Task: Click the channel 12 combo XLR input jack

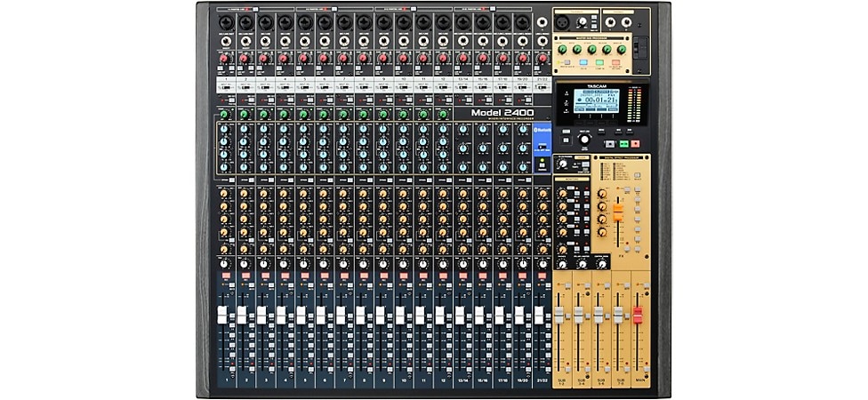Action: click(443, 23)
